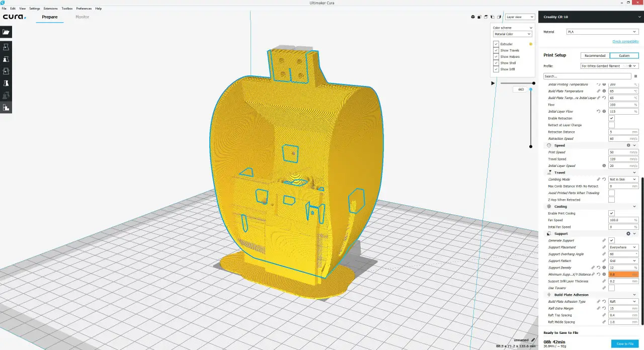
Task: Select the Scale tool in left toolbar
Action: 6,59
